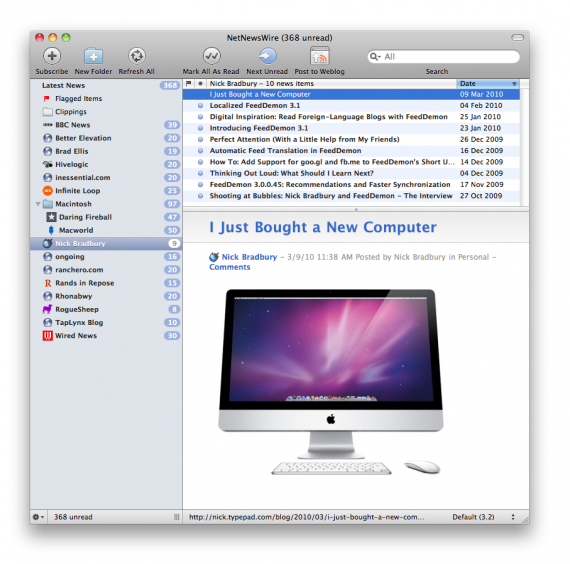Collapse the Macintosh folder disclosure triangle

pos(38,204)
